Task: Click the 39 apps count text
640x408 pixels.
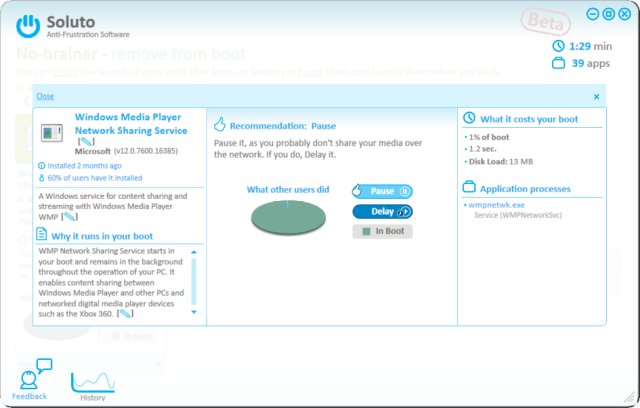Action: click(591, 63)
